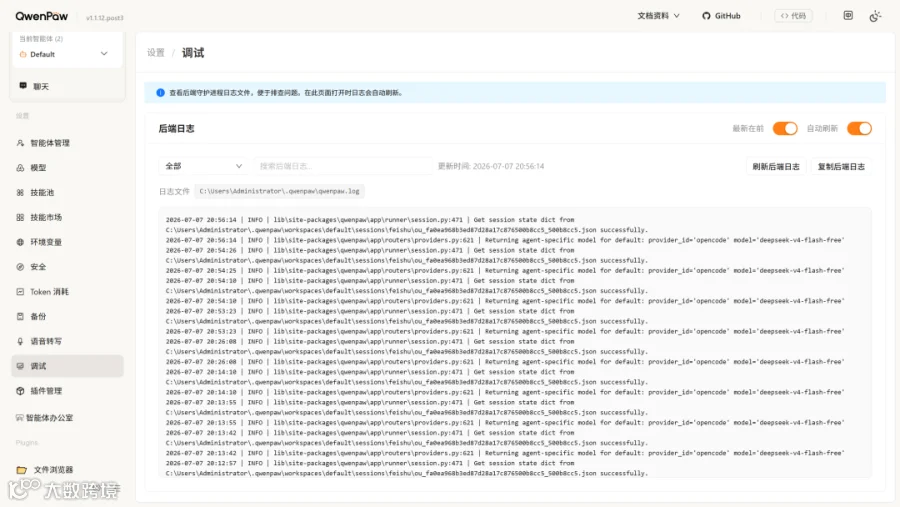Click the 刷新后端日志 button
The width and height of the screenshot is (900, 507).
pyautogui.click(x=775, y=167)
